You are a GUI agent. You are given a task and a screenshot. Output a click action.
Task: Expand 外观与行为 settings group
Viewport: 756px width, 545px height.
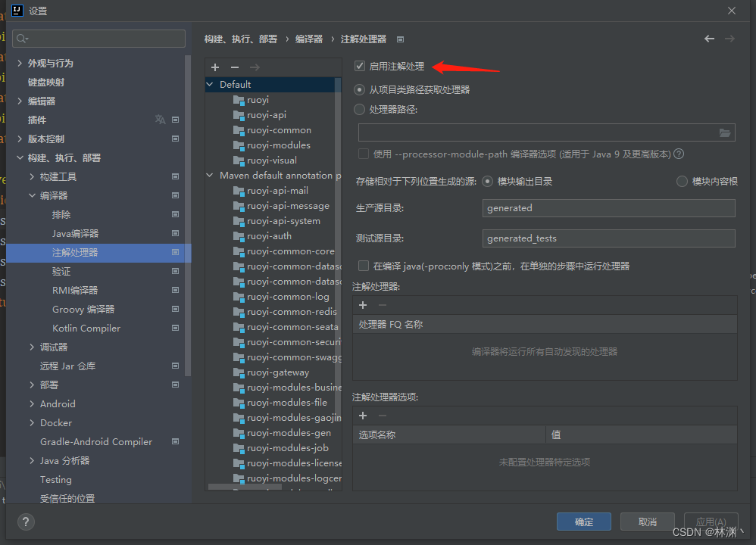[20, 63]
